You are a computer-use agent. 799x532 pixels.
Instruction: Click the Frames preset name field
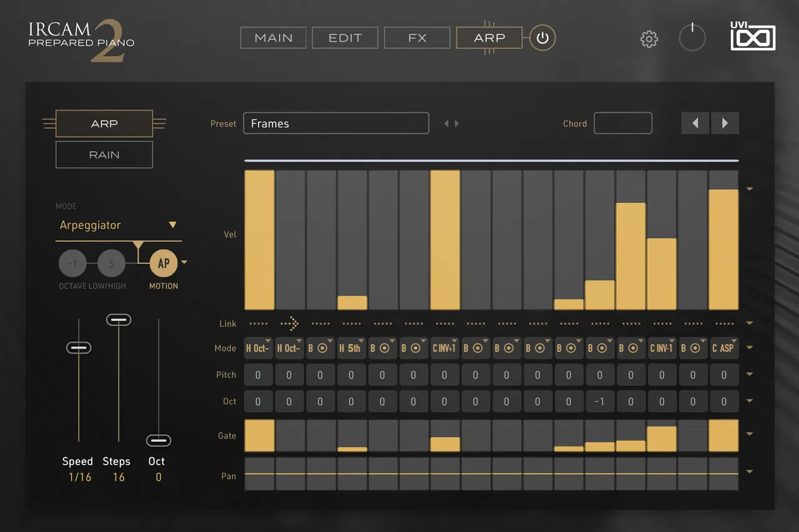[336, 123]
